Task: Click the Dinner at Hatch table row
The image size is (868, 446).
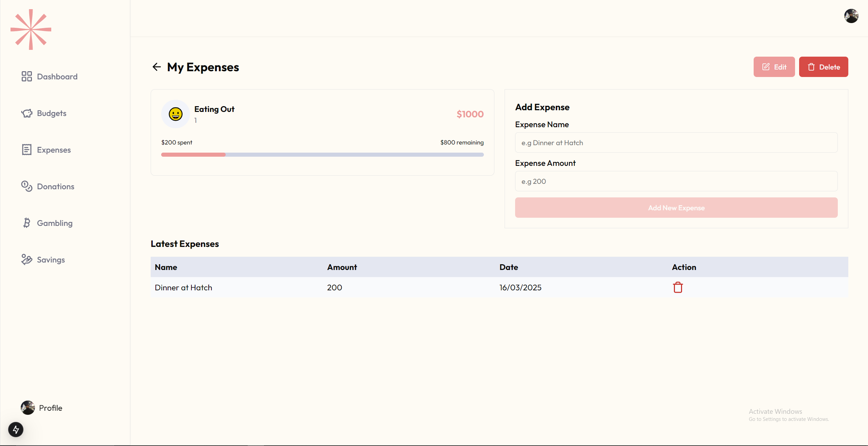Action: pos(407,288)
